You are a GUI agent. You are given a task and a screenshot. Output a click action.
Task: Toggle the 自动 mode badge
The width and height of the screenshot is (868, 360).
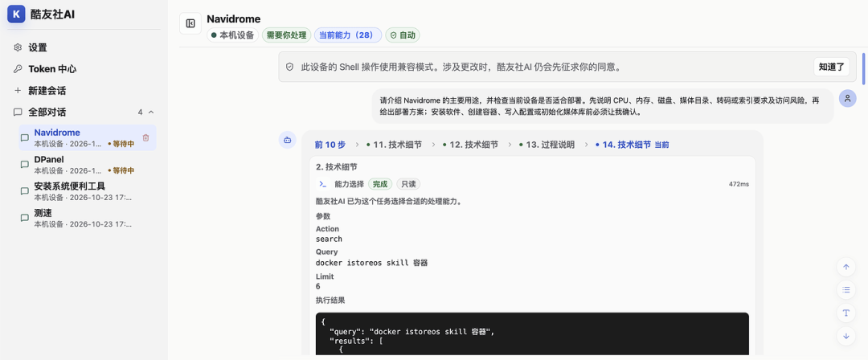click(x=403, y=35)
